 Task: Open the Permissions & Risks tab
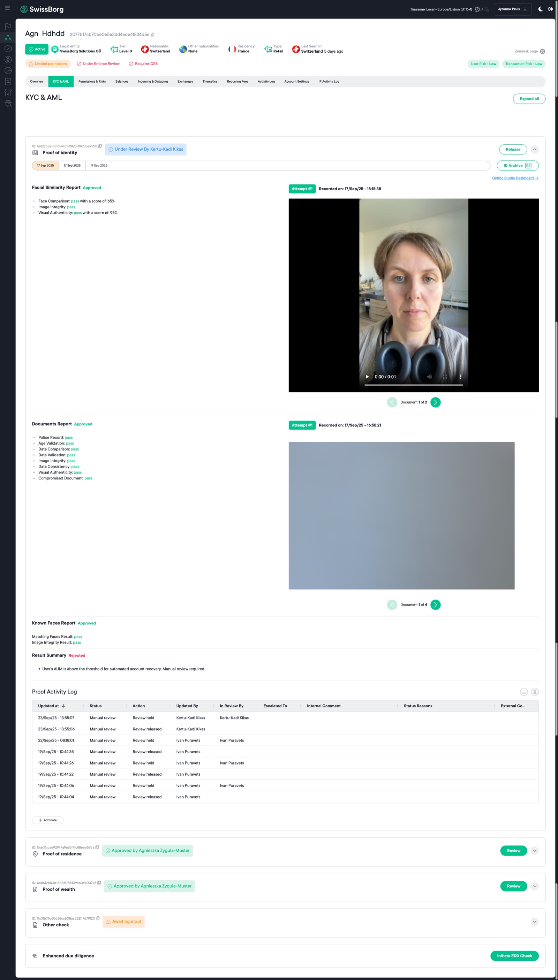(92, 82)
